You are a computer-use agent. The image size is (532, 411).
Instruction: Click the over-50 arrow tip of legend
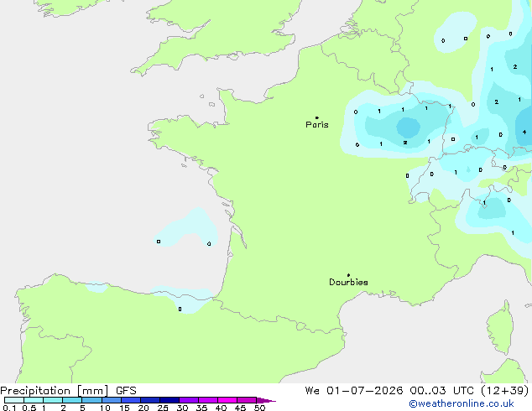[266, 400]
